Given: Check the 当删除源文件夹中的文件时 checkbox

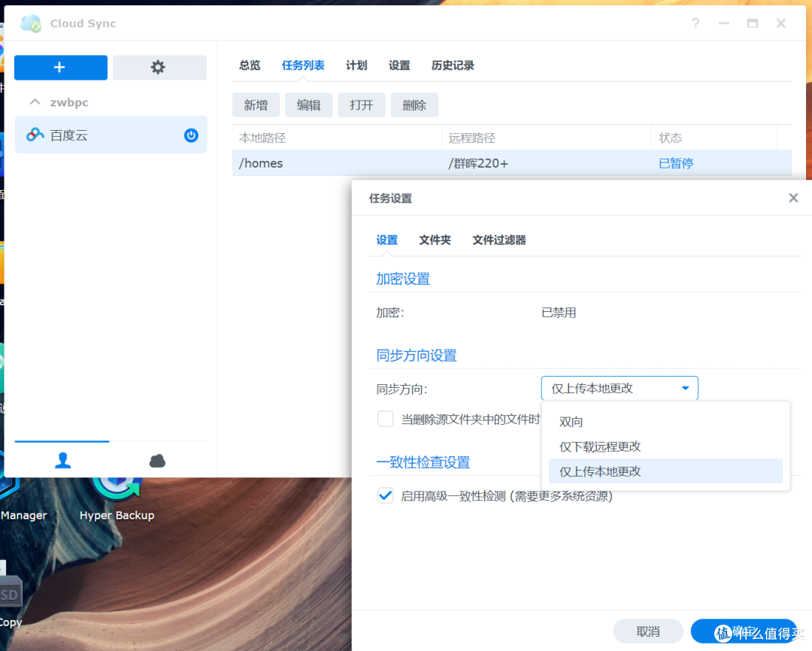Looking at the screenshot, I should (x=385, y=419).
